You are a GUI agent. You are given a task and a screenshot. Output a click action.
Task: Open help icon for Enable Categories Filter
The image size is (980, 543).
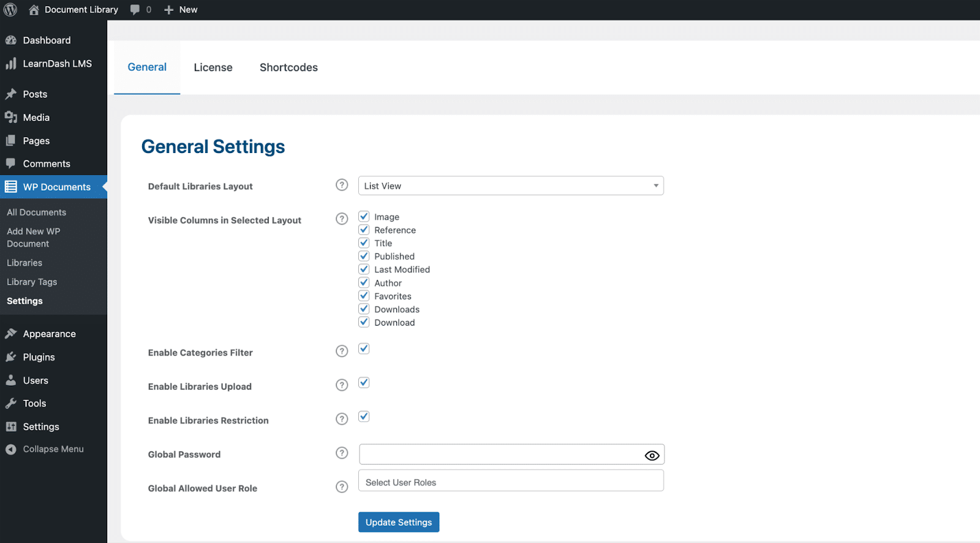pos(342,351)
